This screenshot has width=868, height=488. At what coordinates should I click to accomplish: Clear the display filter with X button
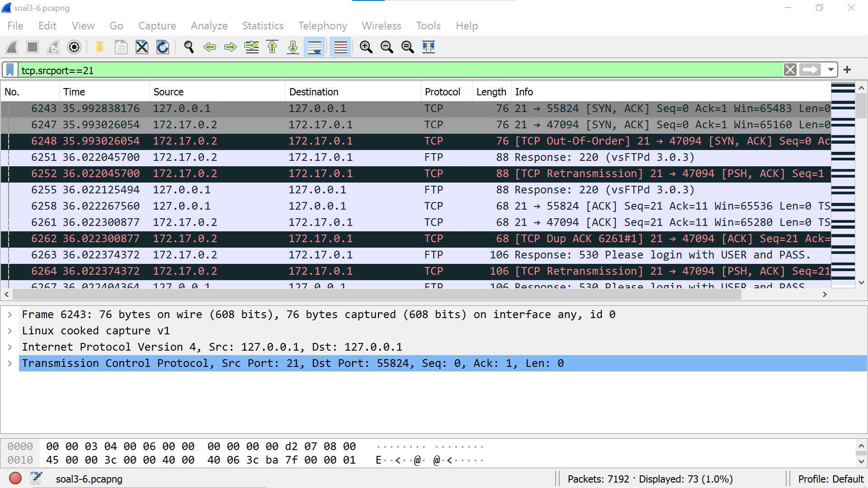(x=790, y=70)
